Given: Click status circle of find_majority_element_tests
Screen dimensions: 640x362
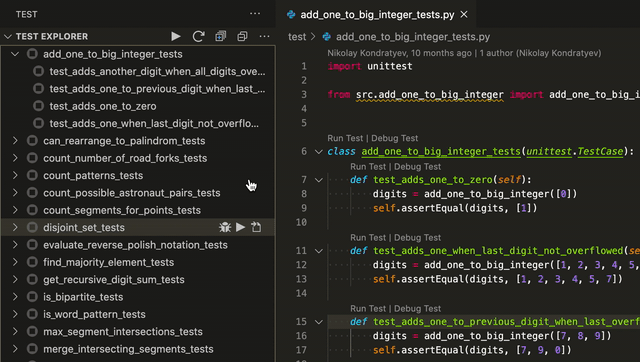Looking at the screenshot, I should click(32, 262).
